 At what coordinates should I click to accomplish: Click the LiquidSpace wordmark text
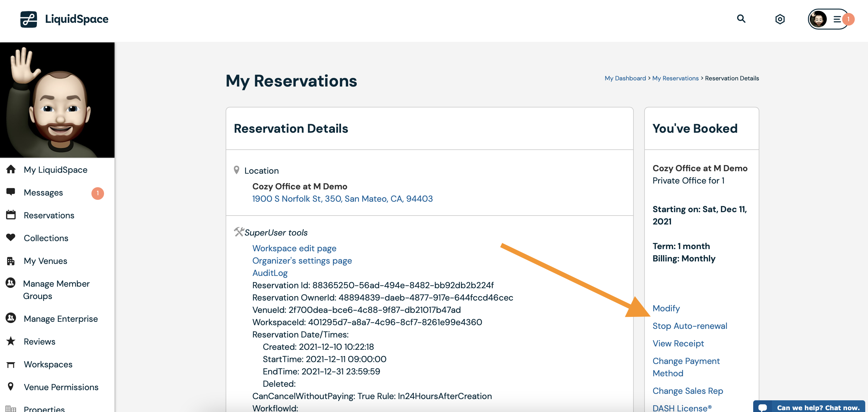click(77, 19)
